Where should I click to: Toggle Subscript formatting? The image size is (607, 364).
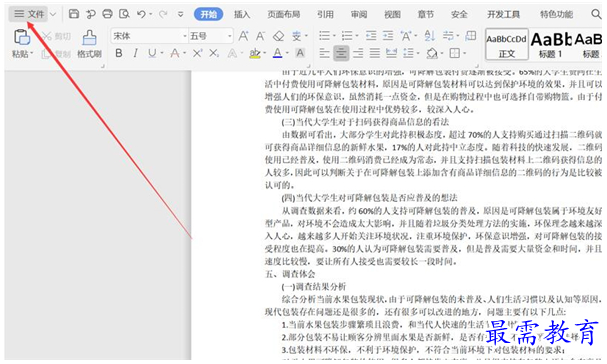coord(214,53)
